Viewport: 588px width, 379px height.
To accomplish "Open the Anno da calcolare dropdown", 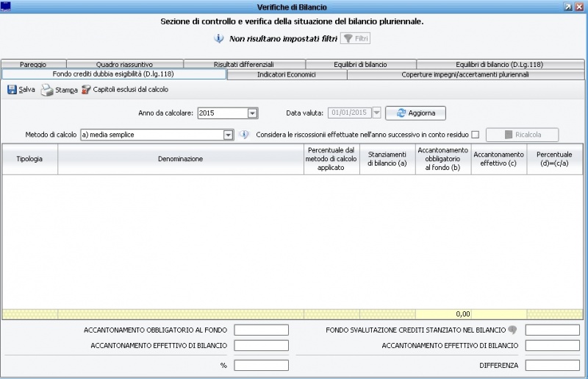I will coord(252,113).
